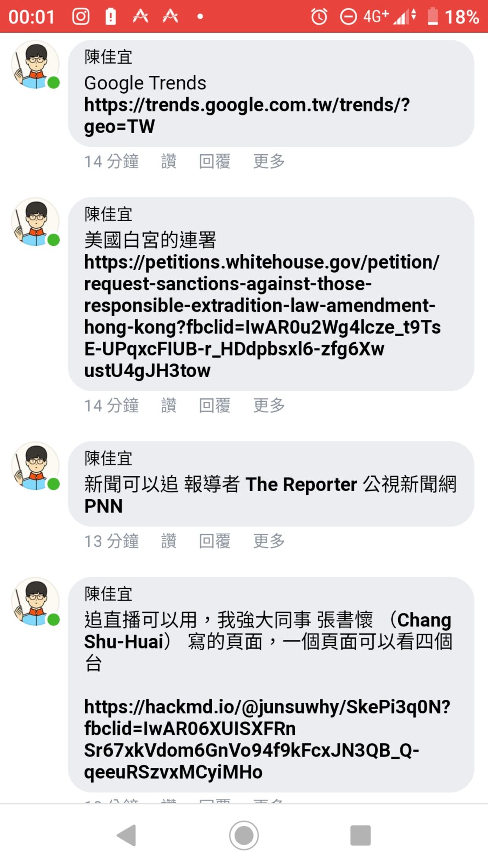The width and height of the screenshot is (488, 868).
Task: Open 更多 options for the news comment
Action: (269, 541)
